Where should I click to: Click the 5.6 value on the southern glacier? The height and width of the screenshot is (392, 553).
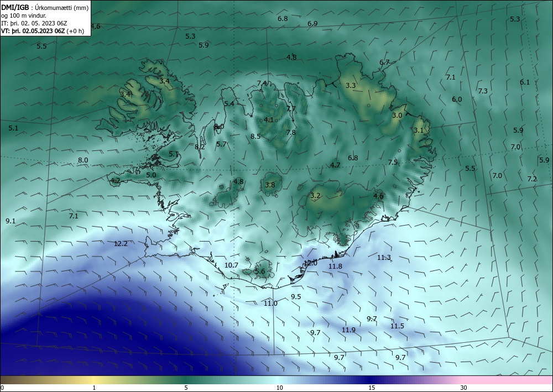pyautogui.click(x=259, y=271)
